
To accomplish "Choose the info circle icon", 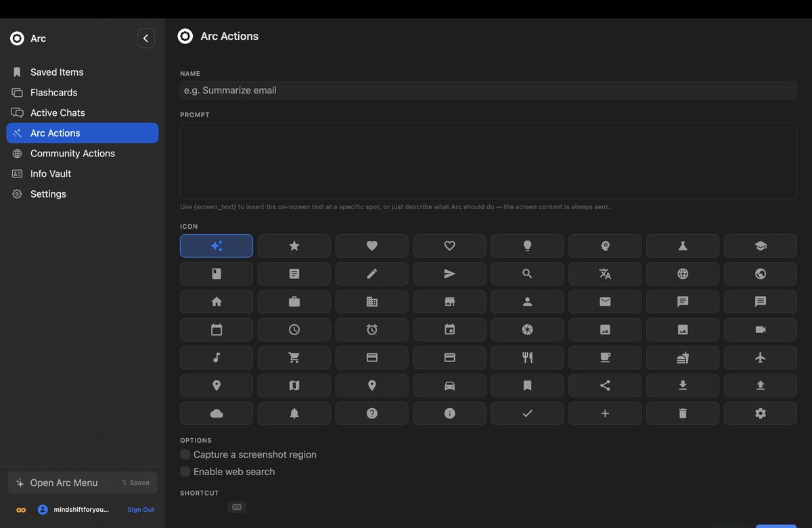I will [x=450, y=413].
